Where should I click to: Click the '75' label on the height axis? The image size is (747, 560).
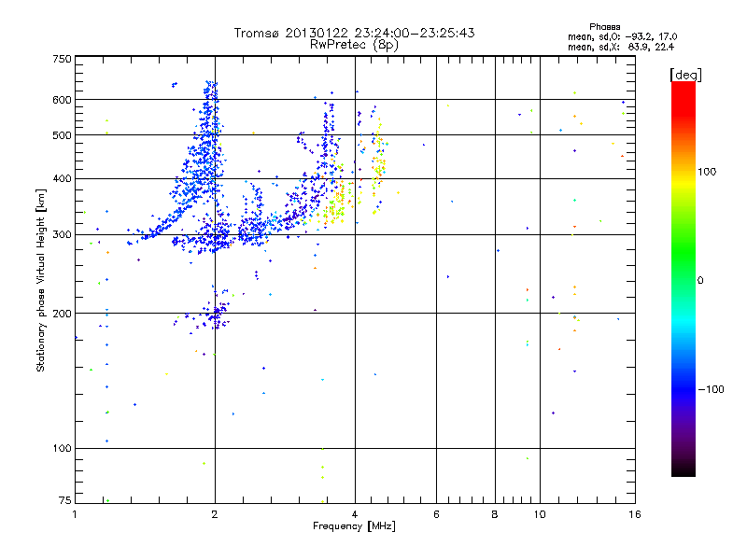tap(65, 500)
